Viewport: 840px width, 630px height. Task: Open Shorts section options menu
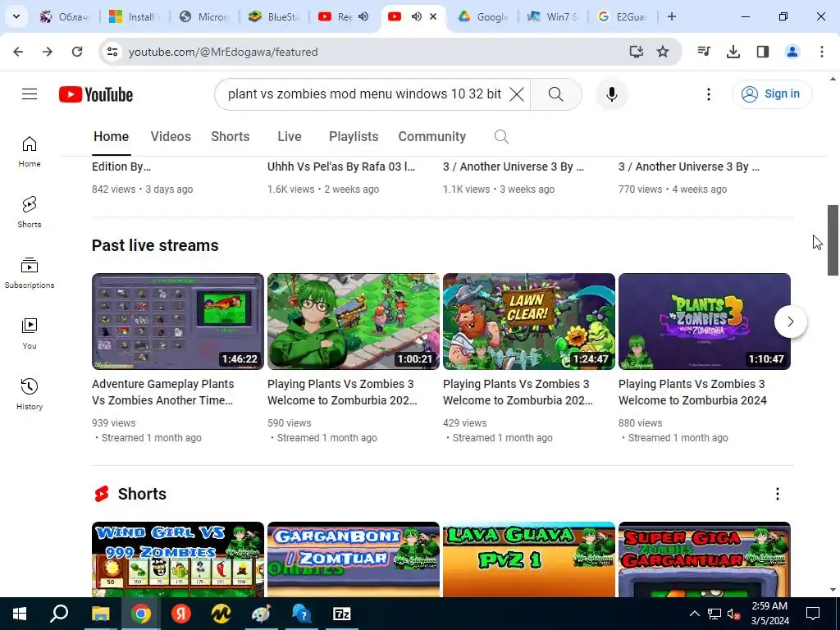pos(778,494)
